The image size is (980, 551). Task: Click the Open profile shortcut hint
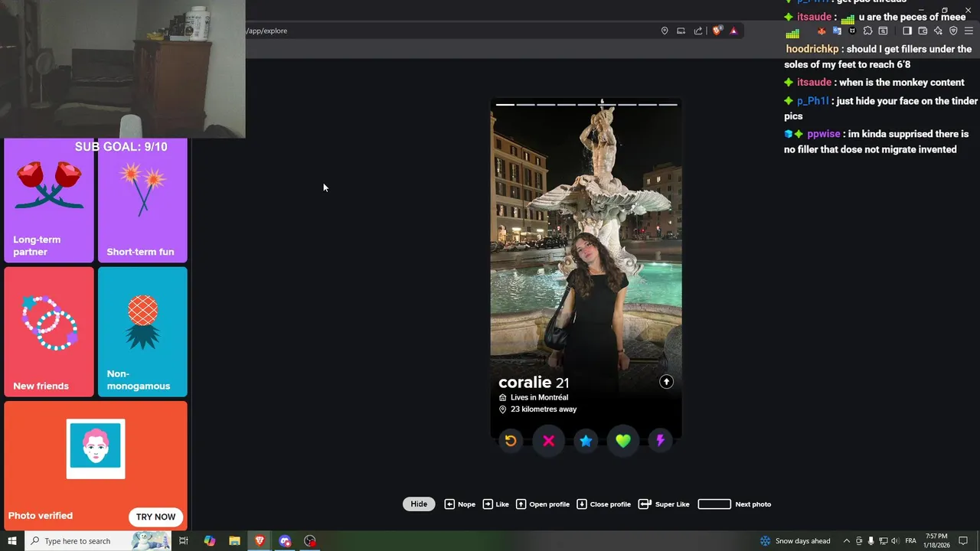pos(543,504)
